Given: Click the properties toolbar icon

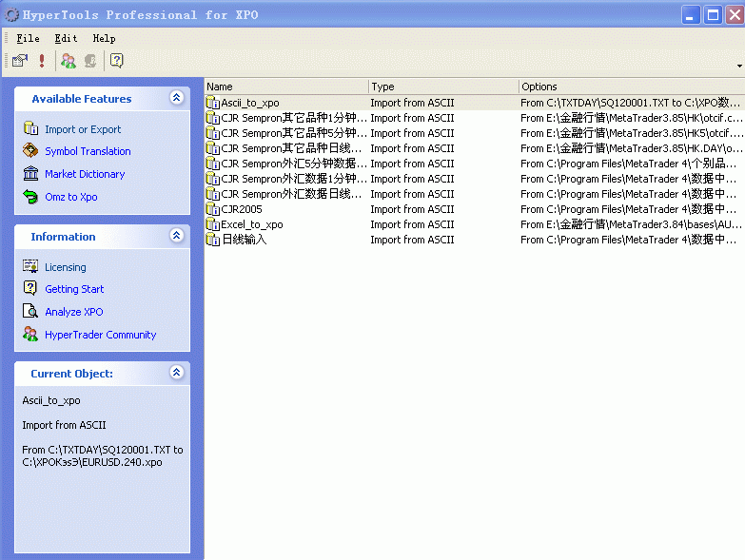Looking at the screenshot, I should point(20,60).
